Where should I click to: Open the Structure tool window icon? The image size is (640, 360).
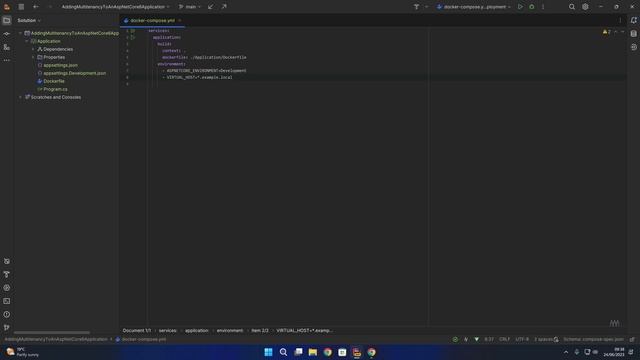[7, 47]
